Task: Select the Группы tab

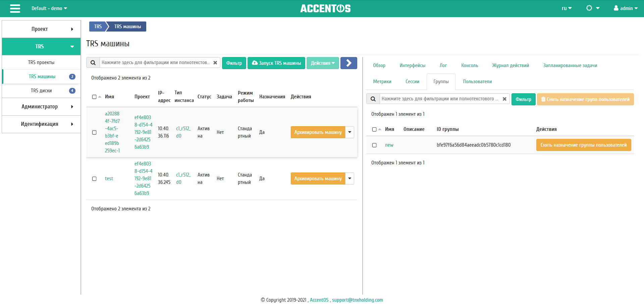Action: [441, 82]
